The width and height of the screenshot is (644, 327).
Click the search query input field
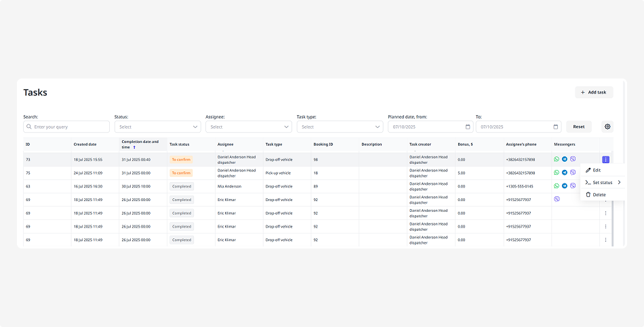[66, 127]
